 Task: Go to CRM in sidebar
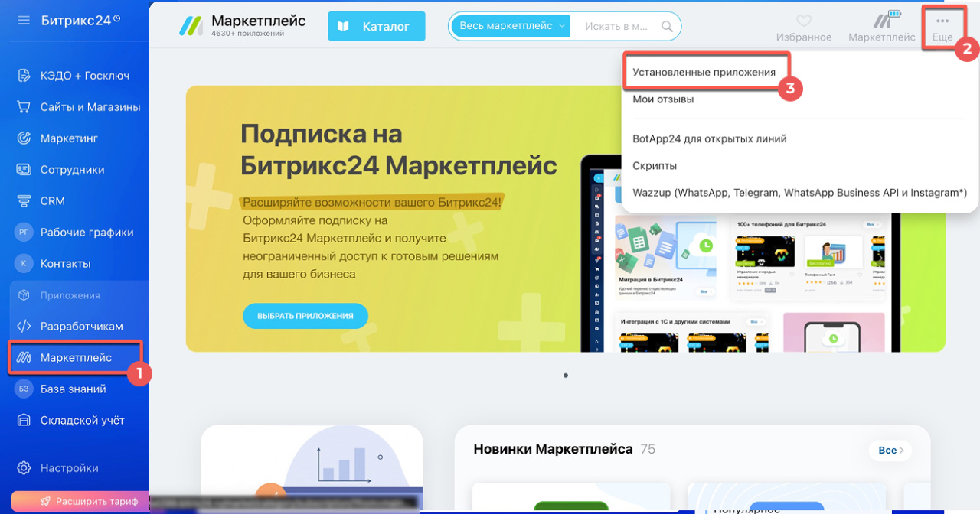(x=52, y=201)
